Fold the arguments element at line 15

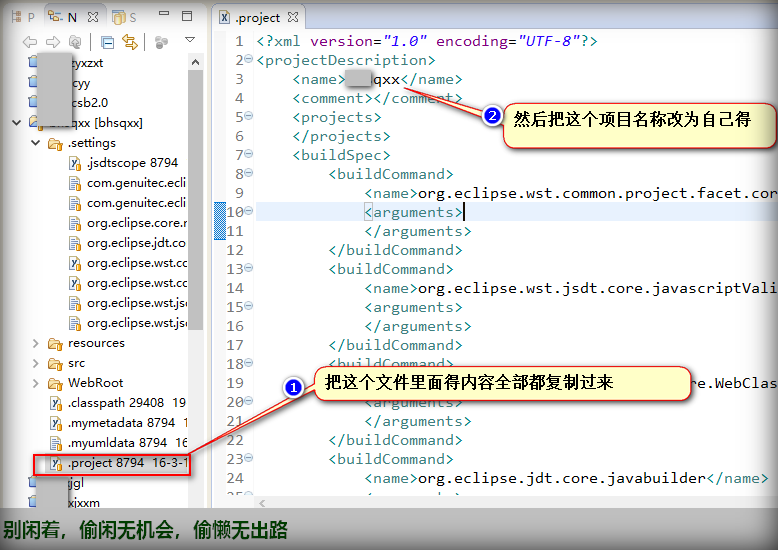tap(249, 306)
